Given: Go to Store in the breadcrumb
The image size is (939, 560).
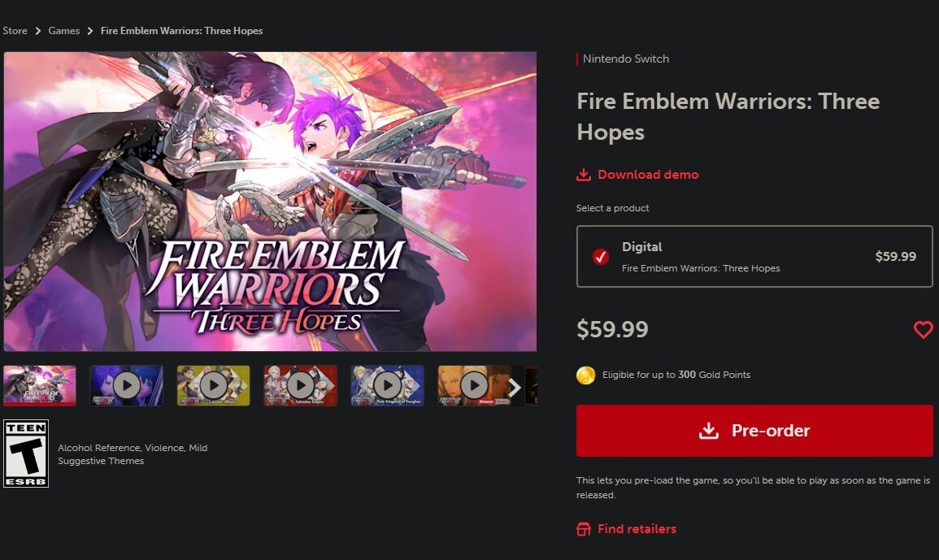Looking at the screenshot, I should (15, 31).
